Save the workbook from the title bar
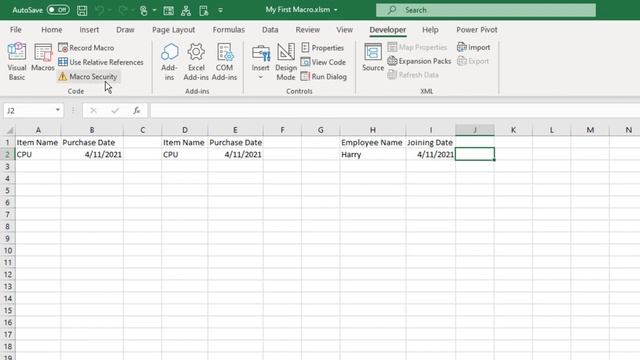 (x=82, y=10)
